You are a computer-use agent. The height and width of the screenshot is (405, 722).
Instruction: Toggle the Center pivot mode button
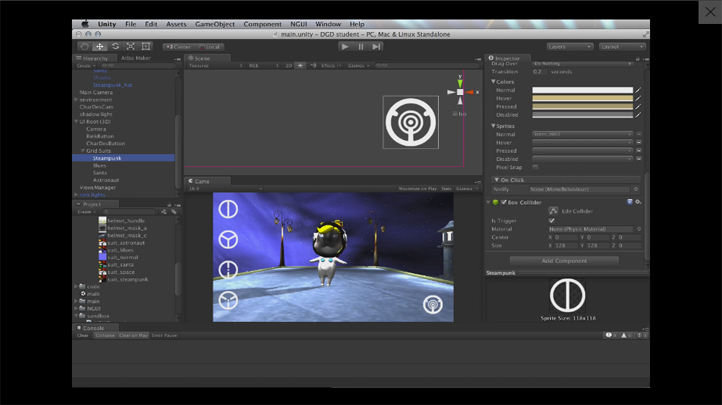[179, 47]
